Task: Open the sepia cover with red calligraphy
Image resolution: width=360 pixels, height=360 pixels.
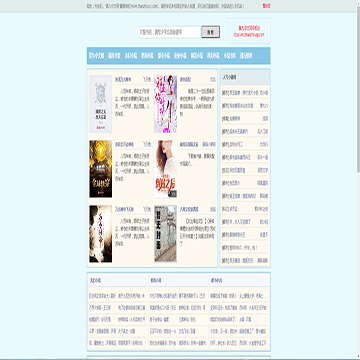Action: coord(101,234)
